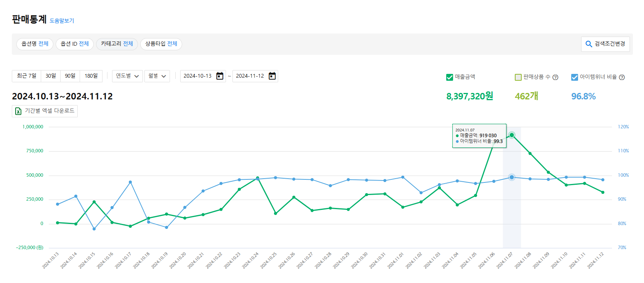
Task: Click the 2024-10-13 start date field
Action: (x=197, y=76)
